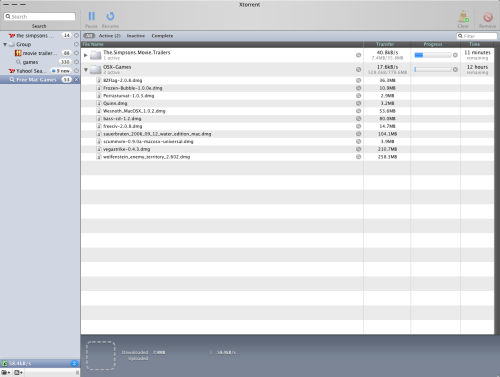Sort by the Time column header
The width and height of the screenshot is (500, 377).
pos(477,44)
